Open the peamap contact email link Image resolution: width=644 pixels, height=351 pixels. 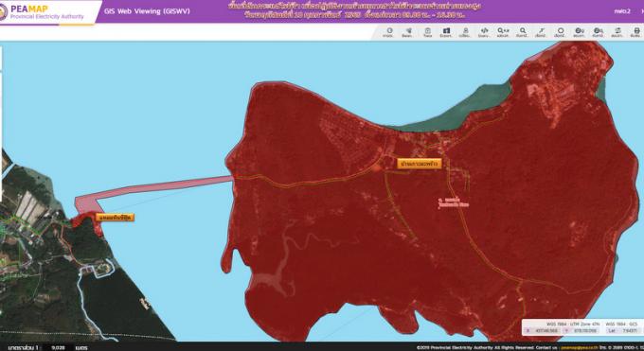pos(580,347)
